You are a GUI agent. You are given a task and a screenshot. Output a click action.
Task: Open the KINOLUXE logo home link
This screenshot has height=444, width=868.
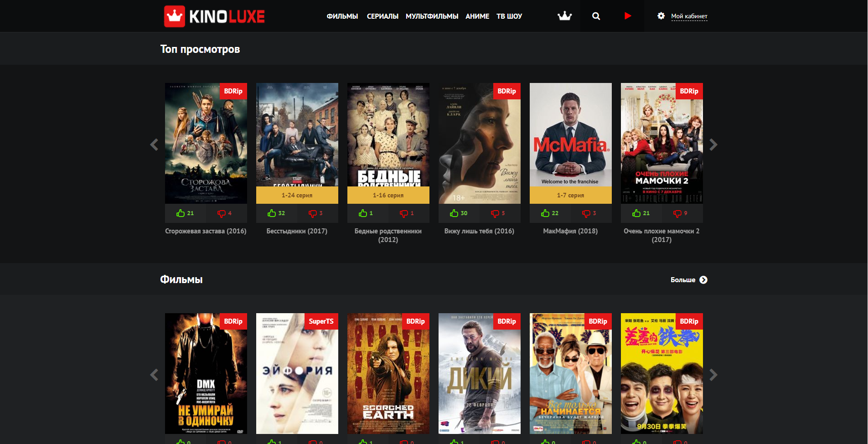(214, 16)
